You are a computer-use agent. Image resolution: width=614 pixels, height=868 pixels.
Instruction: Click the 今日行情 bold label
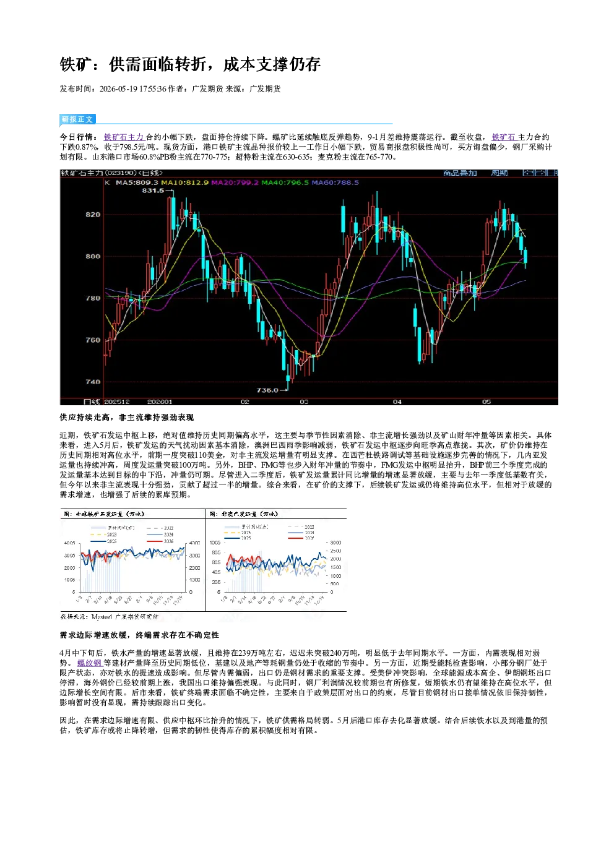79,137
